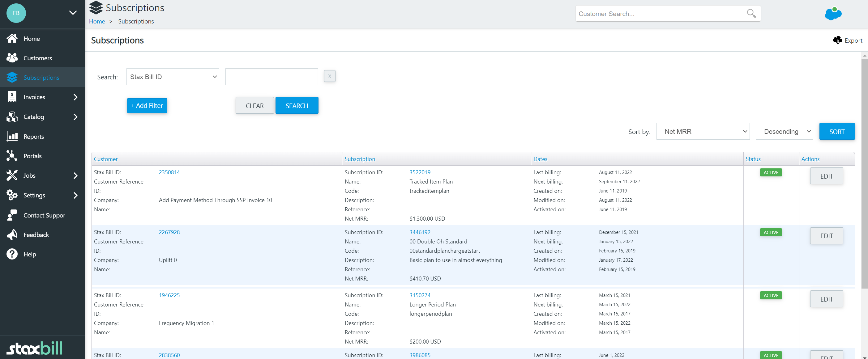Click the vertical page scrollbar
868x359 pixels.
[864, 173]
